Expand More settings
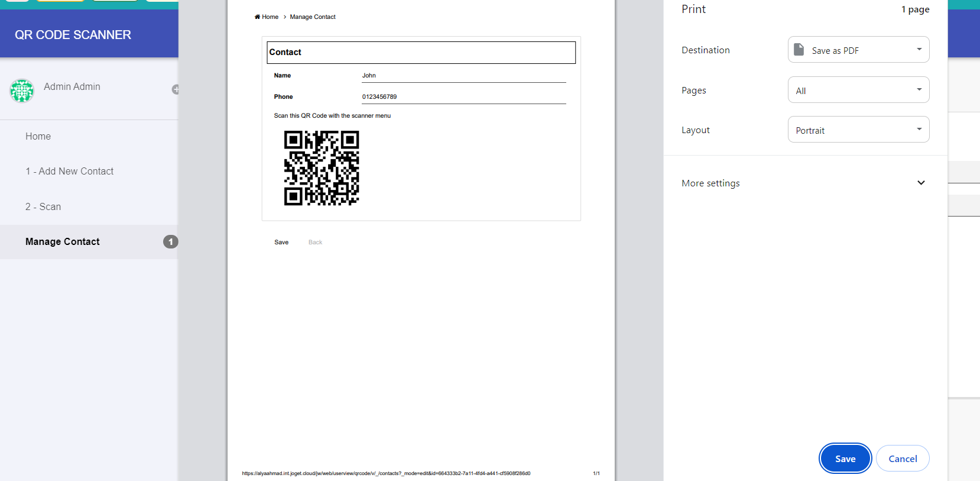Image resolution: width=980 pixels, height=481 pixels. click(x=805, y=183)
